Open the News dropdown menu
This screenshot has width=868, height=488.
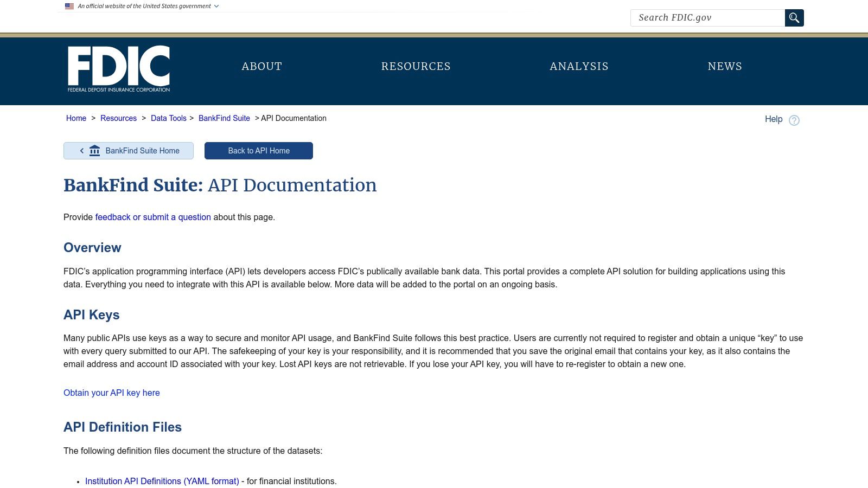coord(725,66)
